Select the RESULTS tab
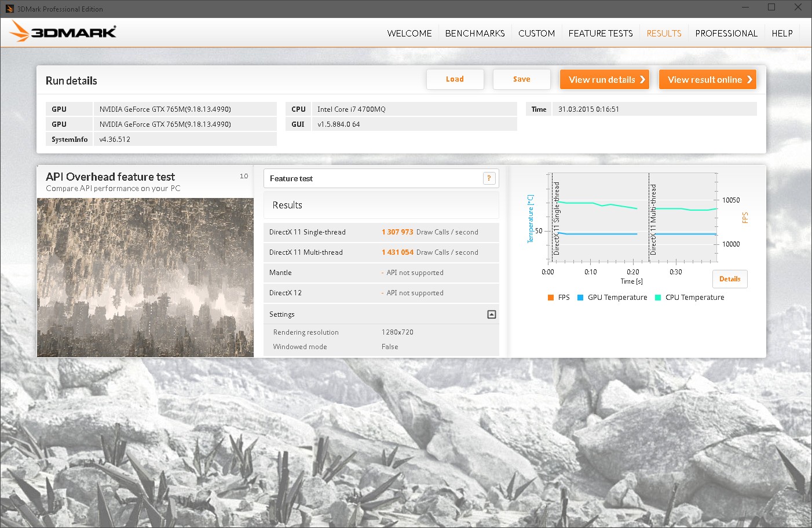 664,34
